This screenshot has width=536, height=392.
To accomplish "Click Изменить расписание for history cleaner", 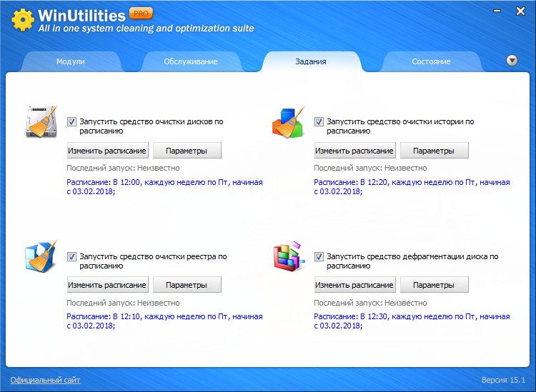I will [354, 151].
